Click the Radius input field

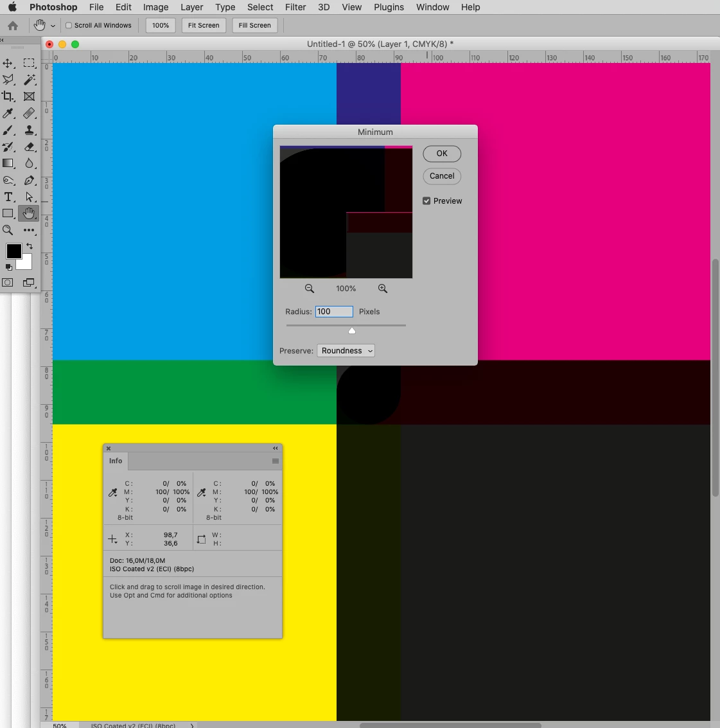point(334,312)
